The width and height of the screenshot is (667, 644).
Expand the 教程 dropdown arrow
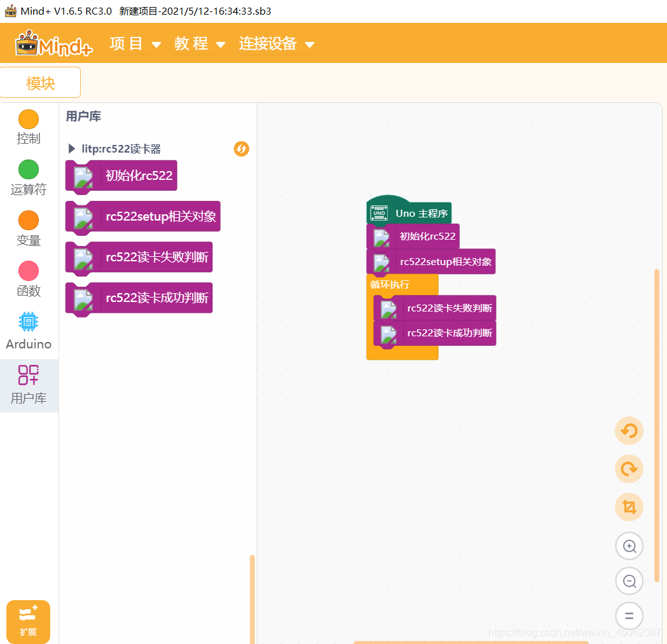[x=221, y=45]
